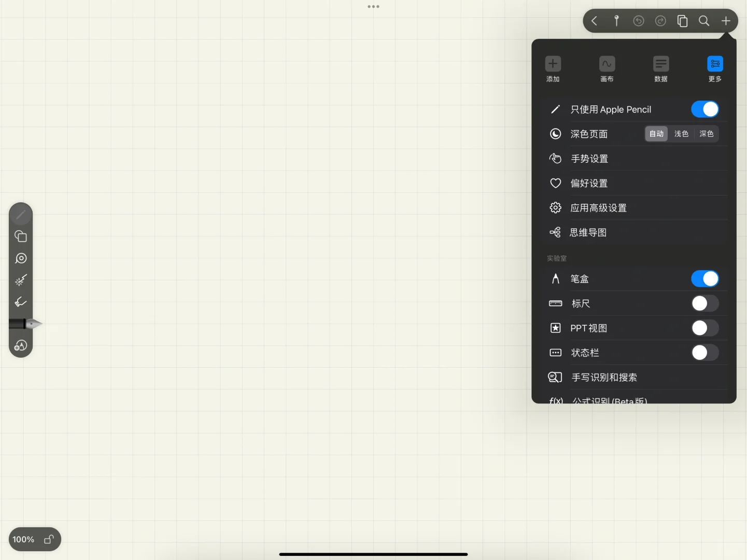The image size is (747, 560).
Task: Open 手势设置
Action: (589, 158)
